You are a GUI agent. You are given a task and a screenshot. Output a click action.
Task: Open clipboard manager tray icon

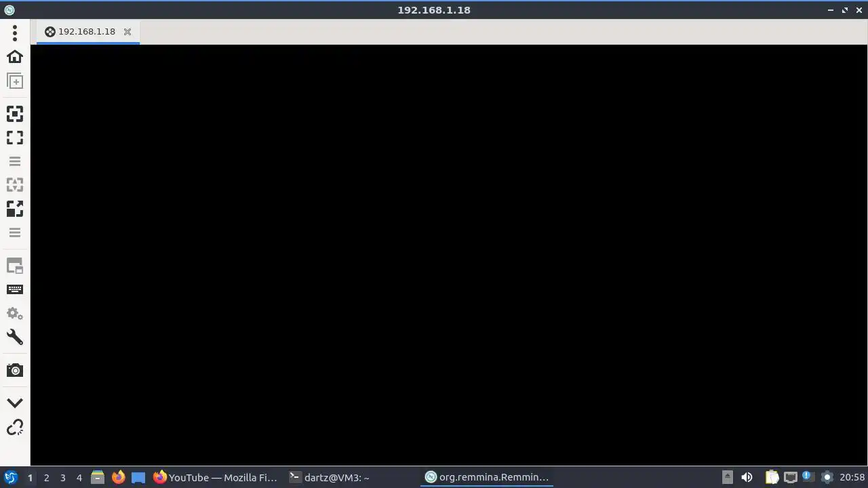pyautogui.click(x=772, y=477)
